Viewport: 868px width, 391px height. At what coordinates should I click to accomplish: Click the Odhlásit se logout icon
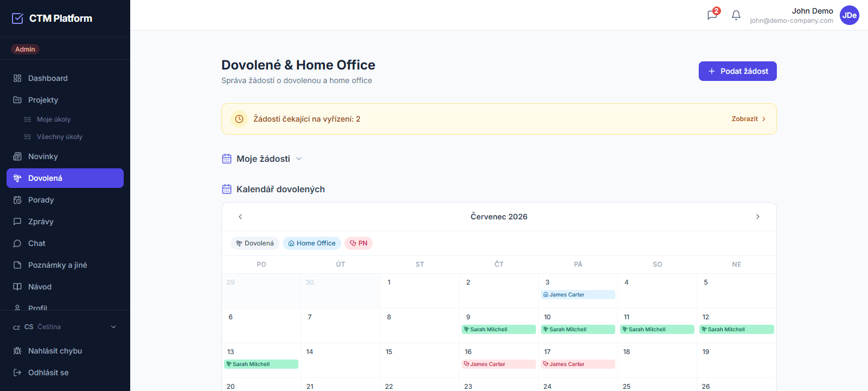tap(17, 373)
